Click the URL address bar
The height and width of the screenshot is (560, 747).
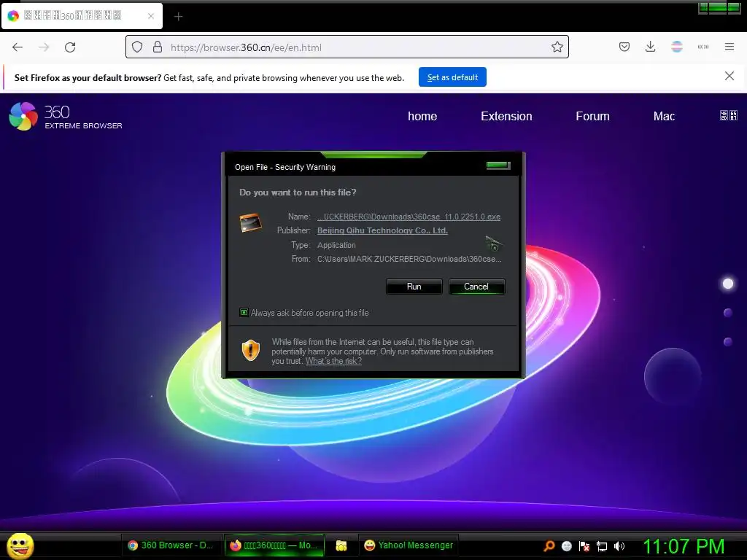(347, 47)
